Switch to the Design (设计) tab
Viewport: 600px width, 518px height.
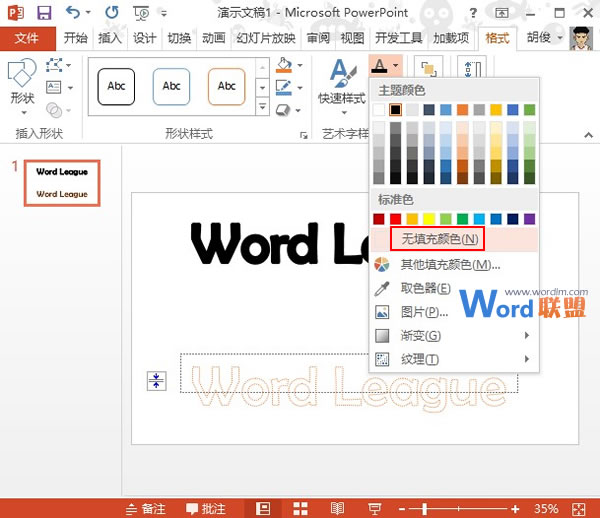tap(144, 38)
